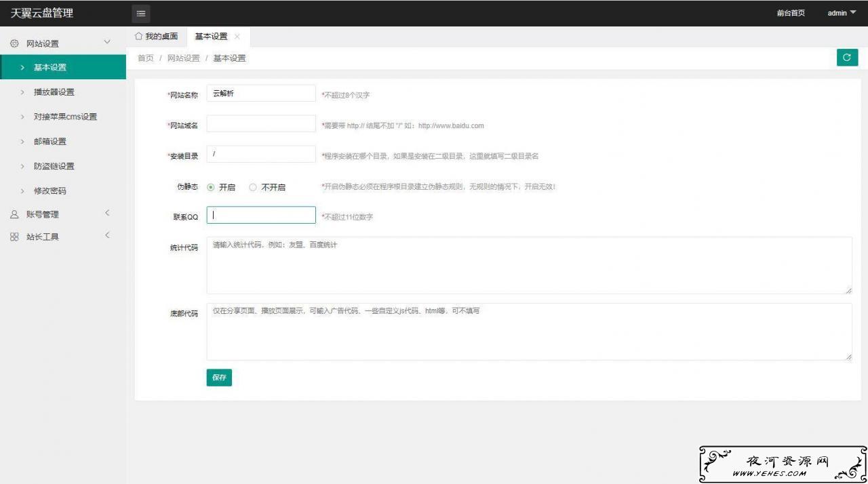Open 播放器设置 in the sidebar

[63, 92]
